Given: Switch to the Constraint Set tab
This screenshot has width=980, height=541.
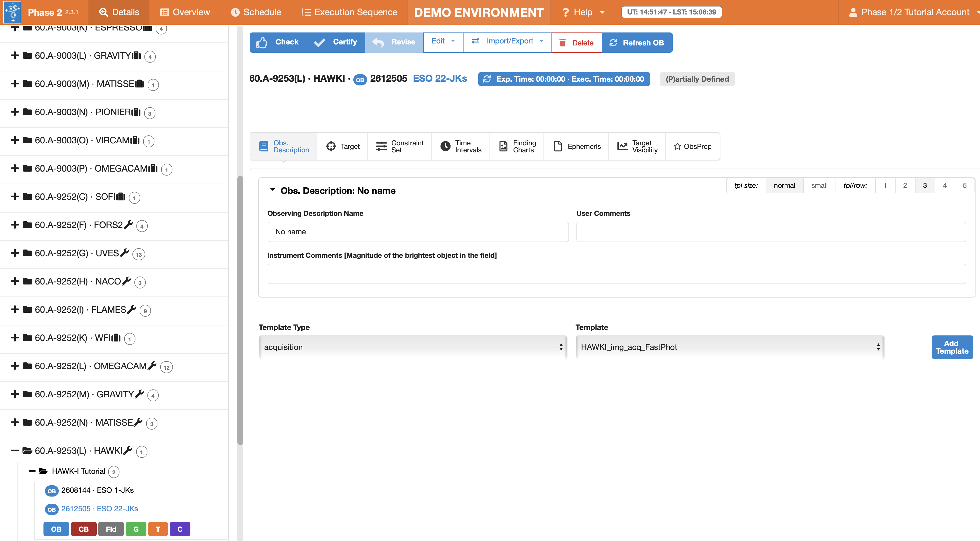Looking at the screenshot, I should click(400, 146).
